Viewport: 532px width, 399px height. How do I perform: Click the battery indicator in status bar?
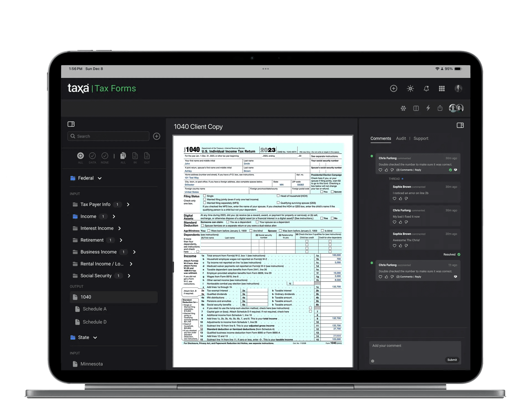tap(458, 69)
